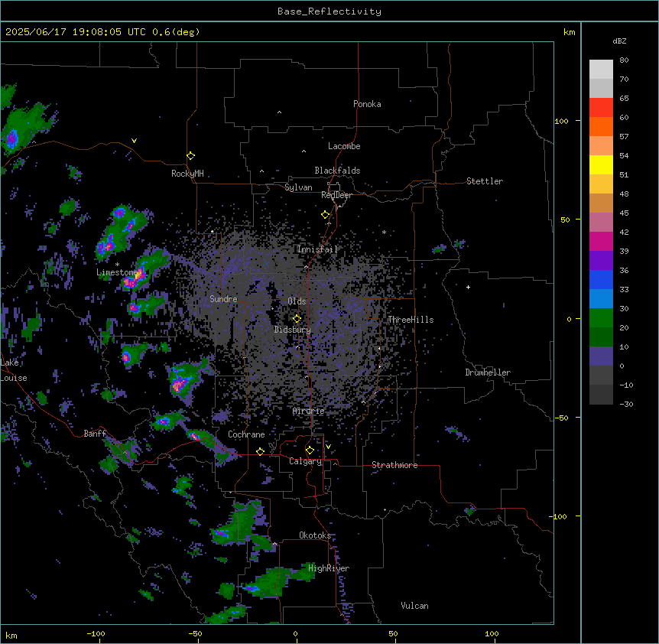659x644 pixels.
Task: Click the bottom axis tick label 50
Action: (393, 633)
